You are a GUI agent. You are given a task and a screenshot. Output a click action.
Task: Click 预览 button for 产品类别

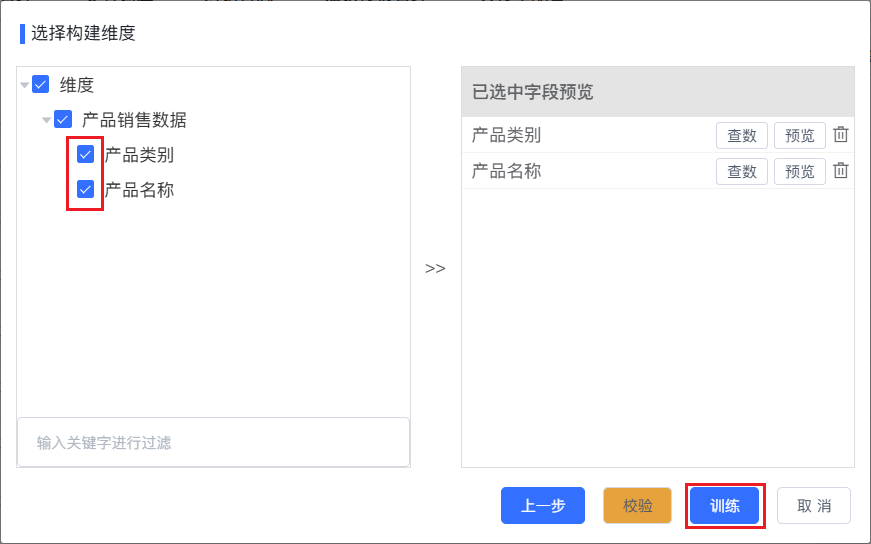pyautogui.click(x=799, y=136)
